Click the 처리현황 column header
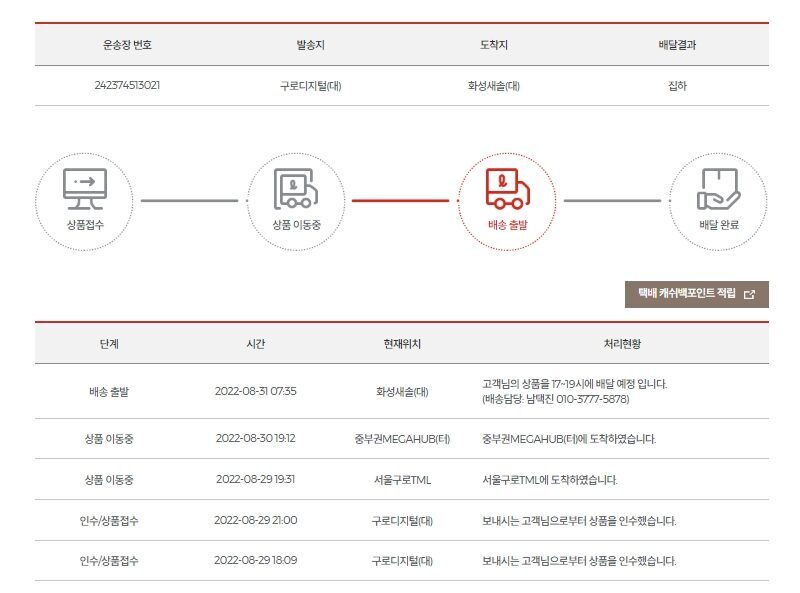The height and width of the screenshot is (593, 800). point(622,343)
